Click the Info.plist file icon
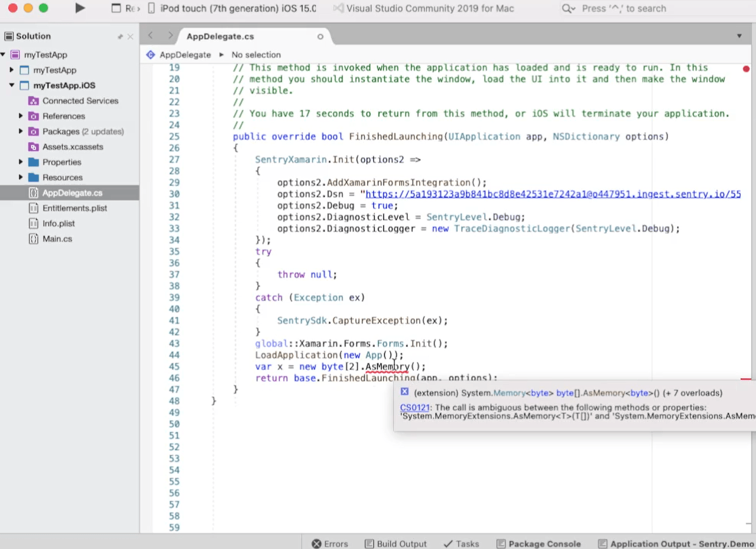This screenshot has height=549, width=756. click(x=34, y=223)
